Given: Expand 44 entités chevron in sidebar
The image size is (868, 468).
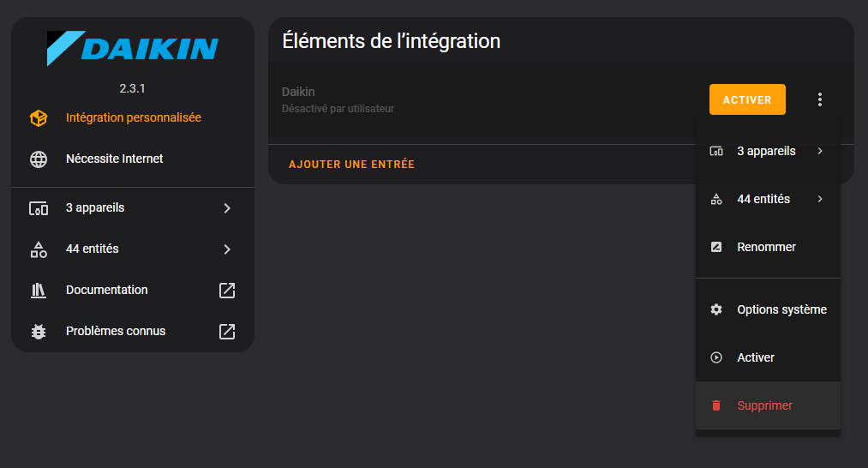Looking at the screenshot, I should click(x=227, y=249).
